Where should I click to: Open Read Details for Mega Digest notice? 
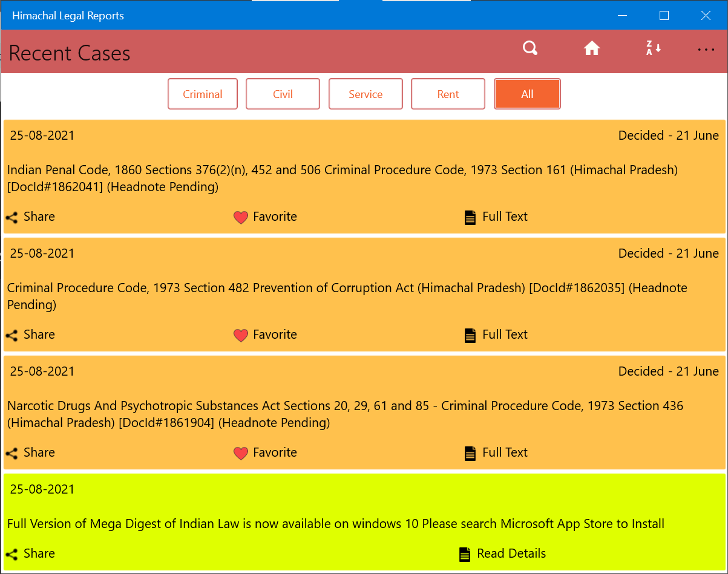click(511, 553)
